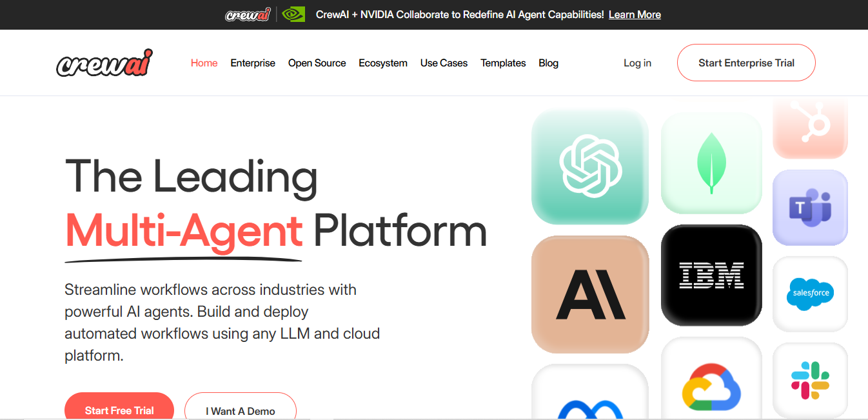Click the 'Multi-Agent' headline text
Screen dimensions: 868x420
point(184,231)
